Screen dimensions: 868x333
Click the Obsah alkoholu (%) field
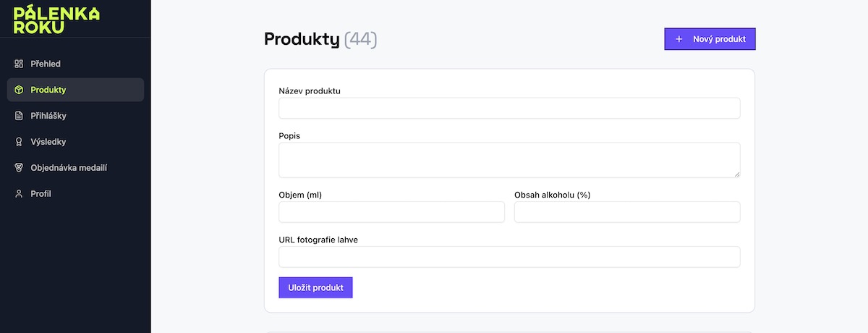coord(627,212)
